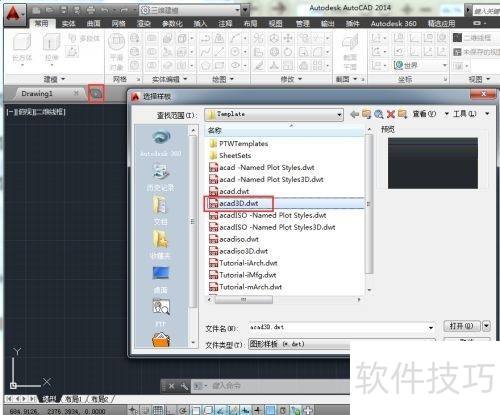This screenshot has height=415, width=500.
Task: Click the create new folder icon in dialog
Action: click(x=402, y=114)
